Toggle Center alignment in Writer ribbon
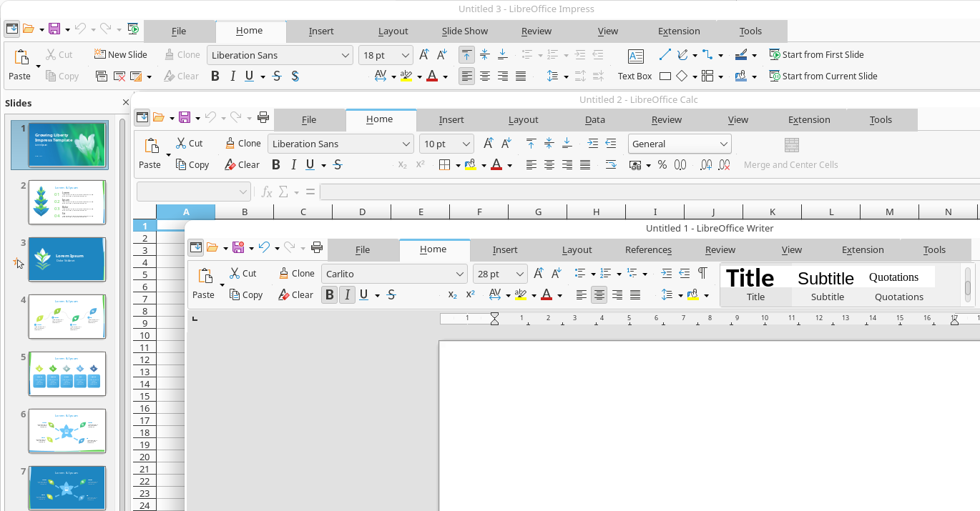Image resolution: width=980 pixels, height=511 pixels. tap(599, 294)
